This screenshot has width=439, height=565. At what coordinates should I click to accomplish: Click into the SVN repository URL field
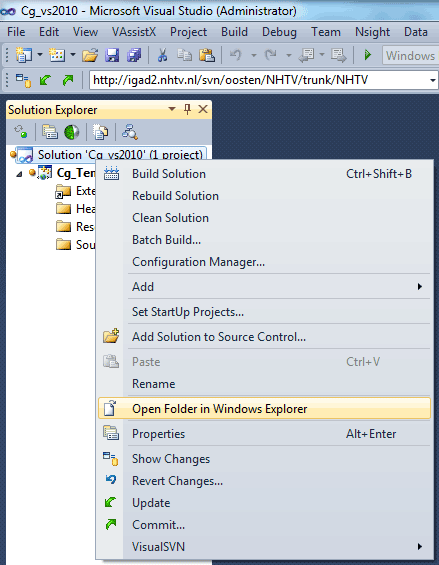click(x=260, y=80)
